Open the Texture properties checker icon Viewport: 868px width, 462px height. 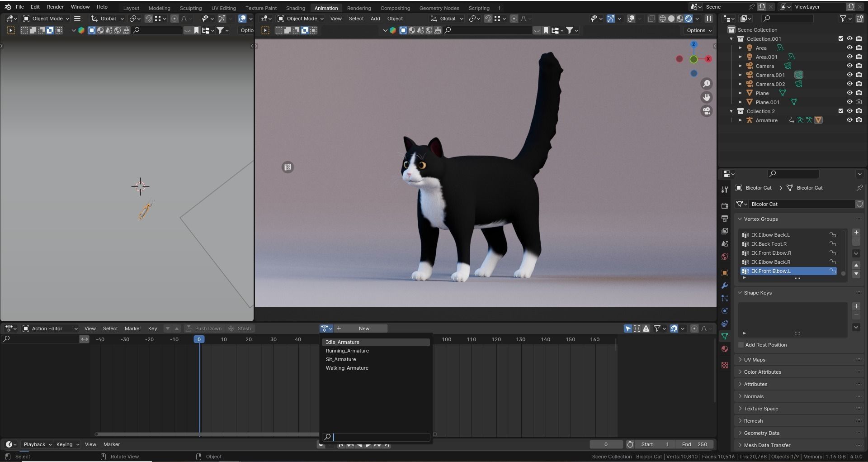click(725, 365)
